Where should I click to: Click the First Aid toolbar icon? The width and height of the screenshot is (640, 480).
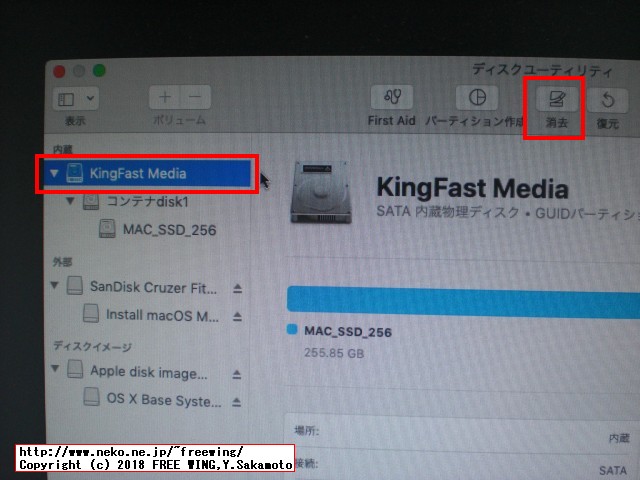point(391,98)
